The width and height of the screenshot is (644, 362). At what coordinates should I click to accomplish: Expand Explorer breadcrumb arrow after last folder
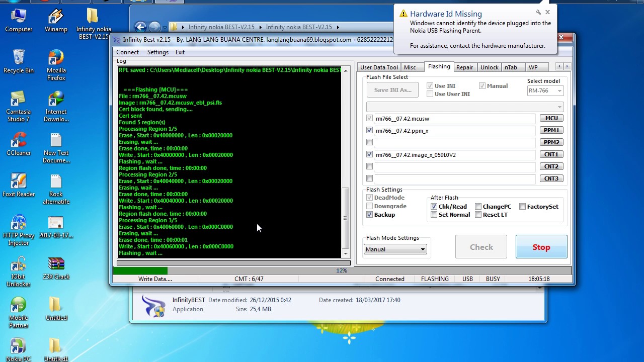click(338, 27)
